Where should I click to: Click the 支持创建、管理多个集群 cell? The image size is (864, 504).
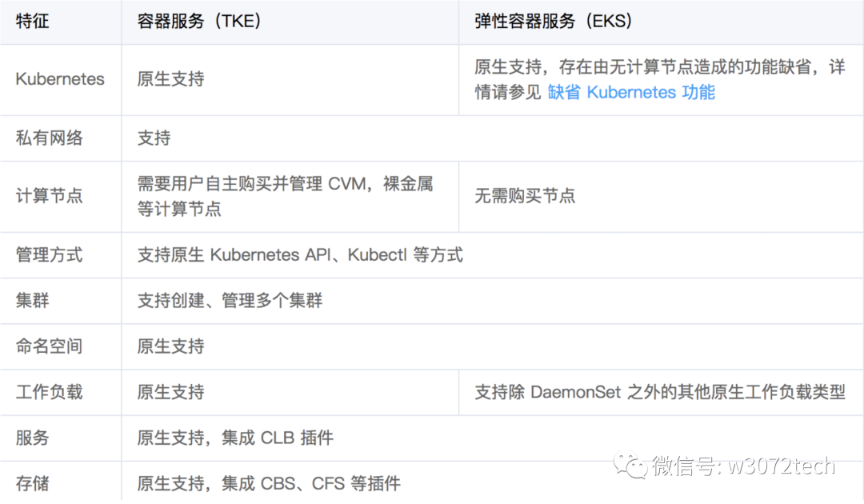coord(230,301)
